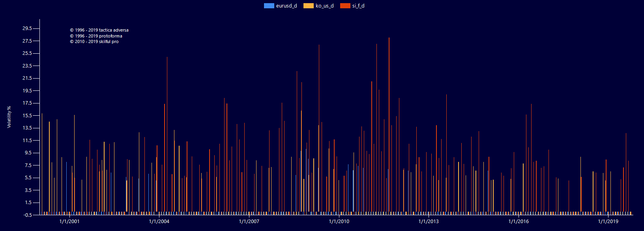
Task: Click the tallest red si_f_d bar
Action: pos(389,118)
